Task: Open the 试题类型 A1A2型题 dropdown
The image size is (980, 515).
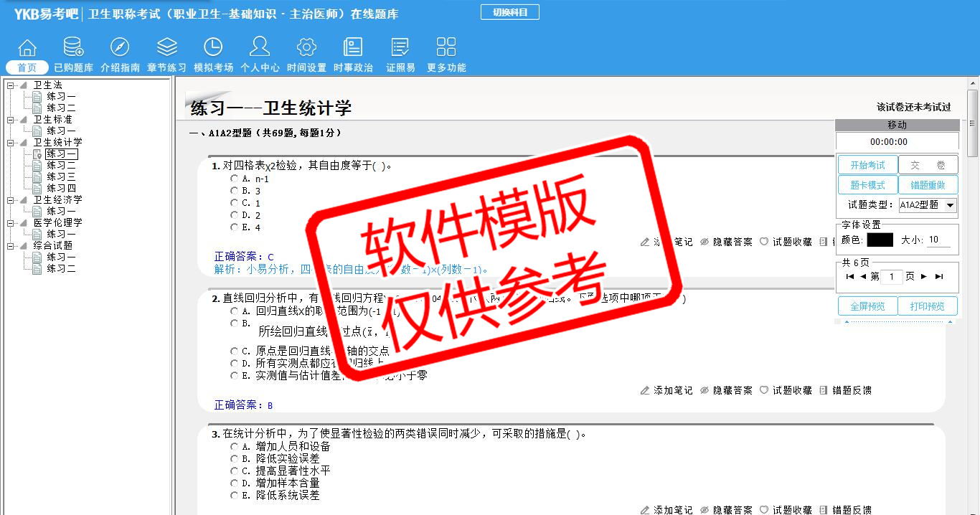Action: (x=950, y=205)
